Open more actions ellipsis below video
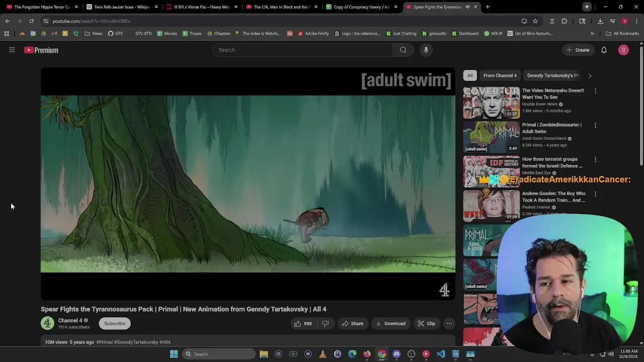Image resolution: width=644 pixels, height=362 pixels. pos(449,323)
